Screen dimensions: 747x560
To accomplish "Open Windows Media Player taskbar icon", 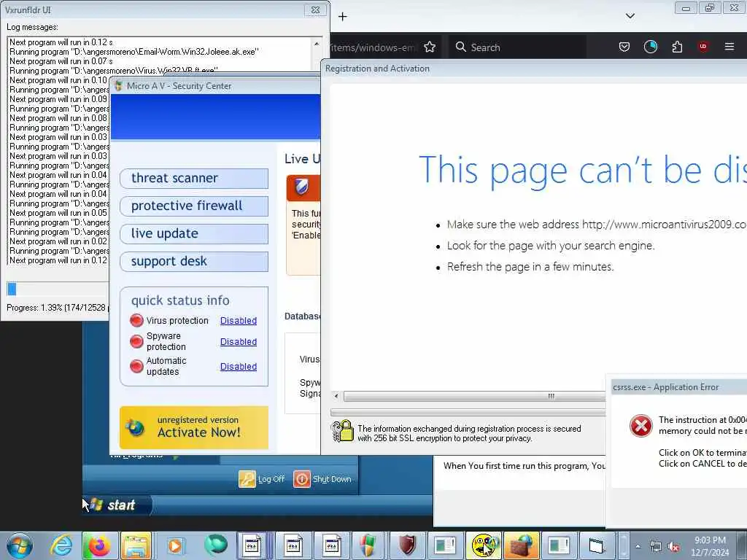I will [174, 545].
